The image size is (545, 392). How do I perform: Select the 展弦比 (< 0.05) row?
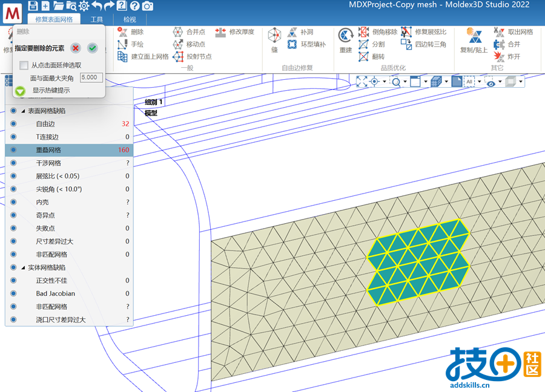pyautogui.click(x=69, y=176)
